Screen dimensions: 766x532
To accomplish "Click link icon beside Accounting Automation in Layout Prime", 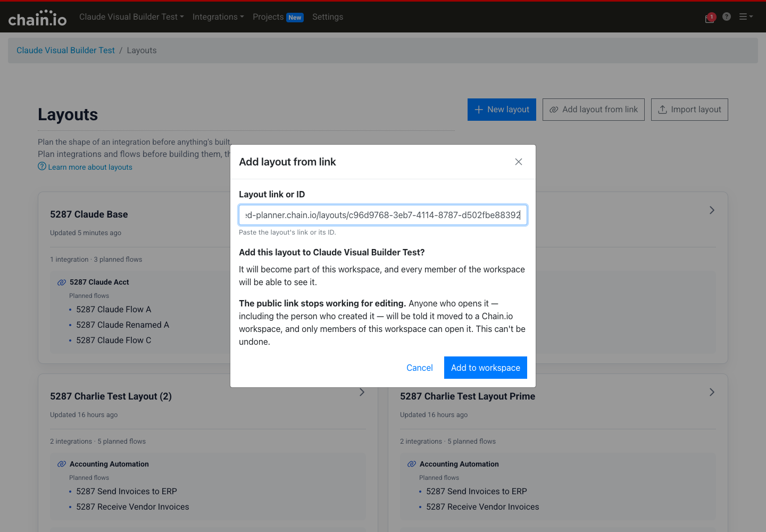I will [412, 464].
